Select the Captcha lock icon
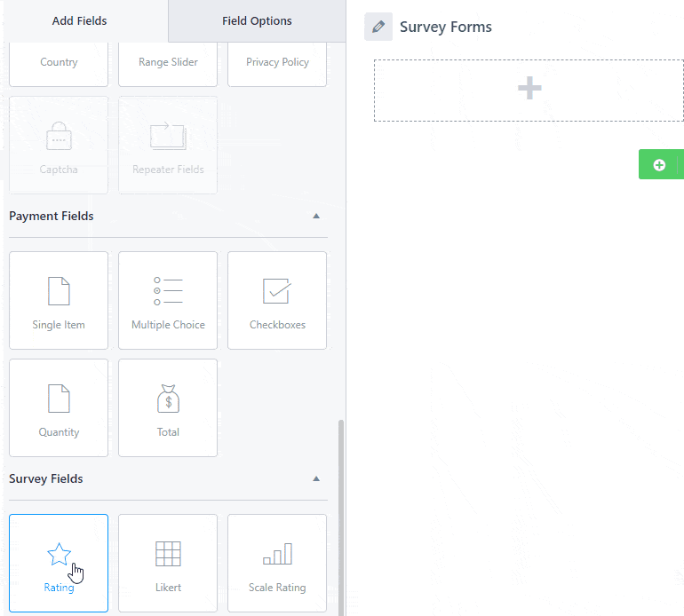This screenshot has width=684, height=616. pos(59,136)
